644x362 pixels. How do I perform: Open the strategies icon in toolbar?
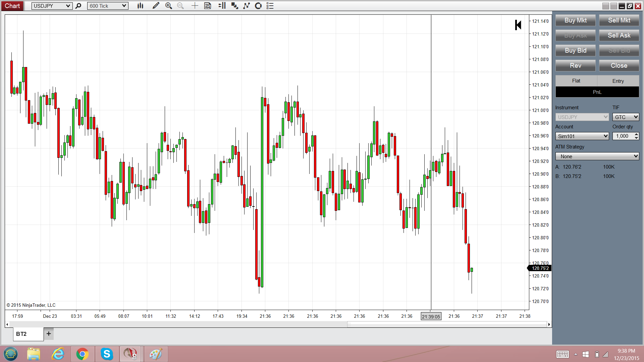tap(258, 6)
